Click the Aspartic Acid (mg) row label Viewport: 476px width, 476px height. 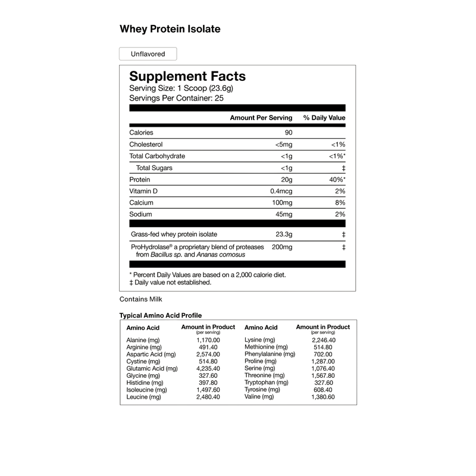pyautogui.click(x=151, y=354)
